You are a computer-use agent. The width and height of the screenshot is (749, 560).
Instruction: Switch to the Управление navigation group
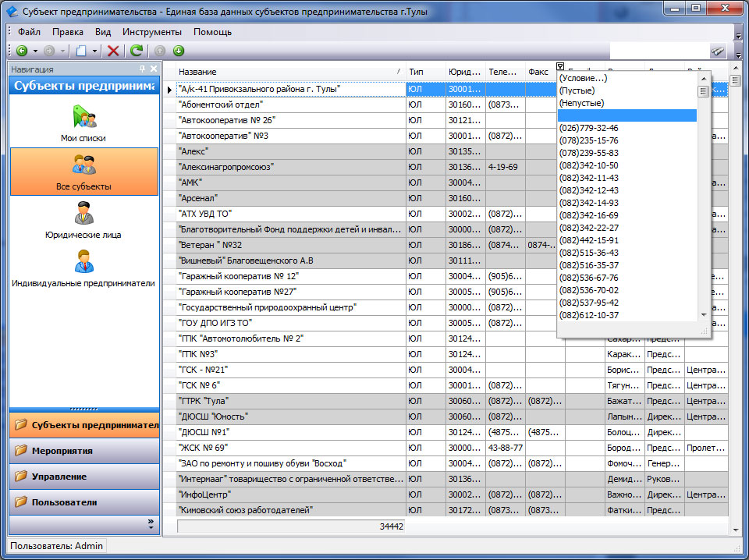tap(84, 477)
